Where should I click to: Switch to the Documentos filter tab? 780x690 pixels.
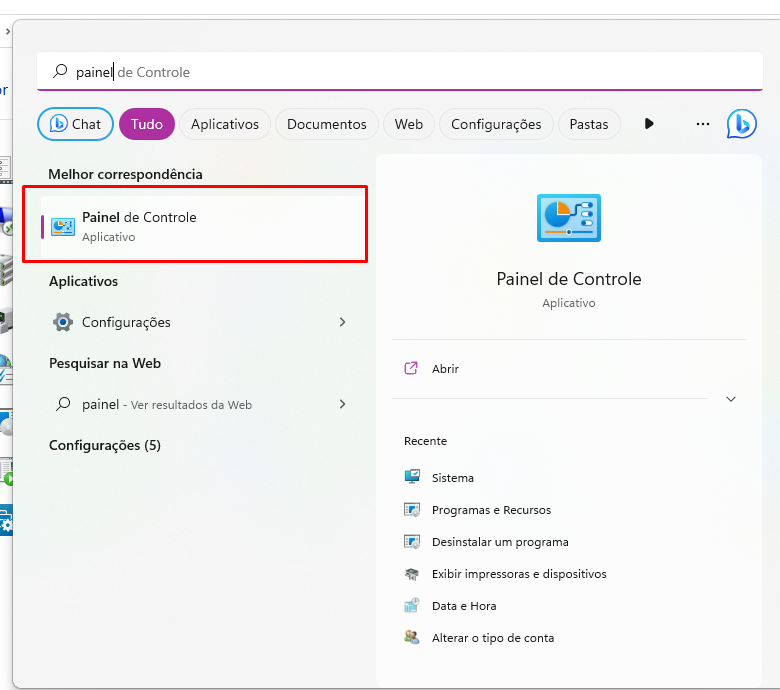[x=326, y=124]
